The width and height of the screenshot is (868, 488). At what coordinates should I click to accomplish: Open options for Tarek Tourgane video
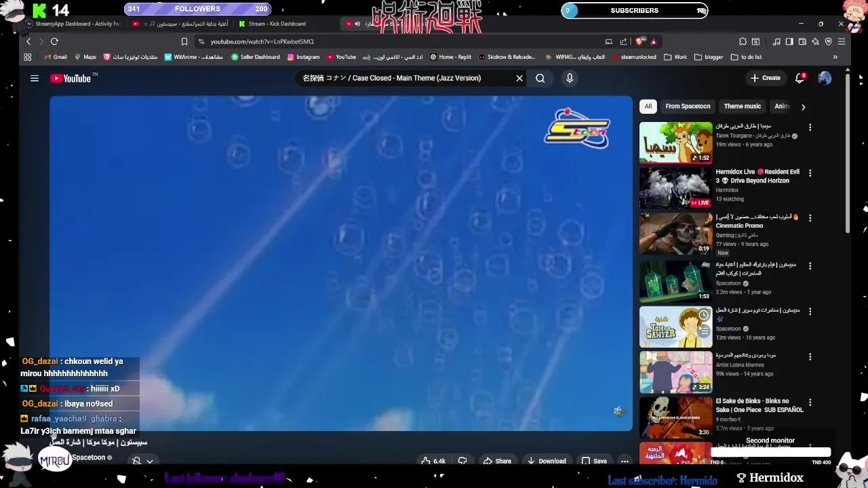tap(810, 127)
